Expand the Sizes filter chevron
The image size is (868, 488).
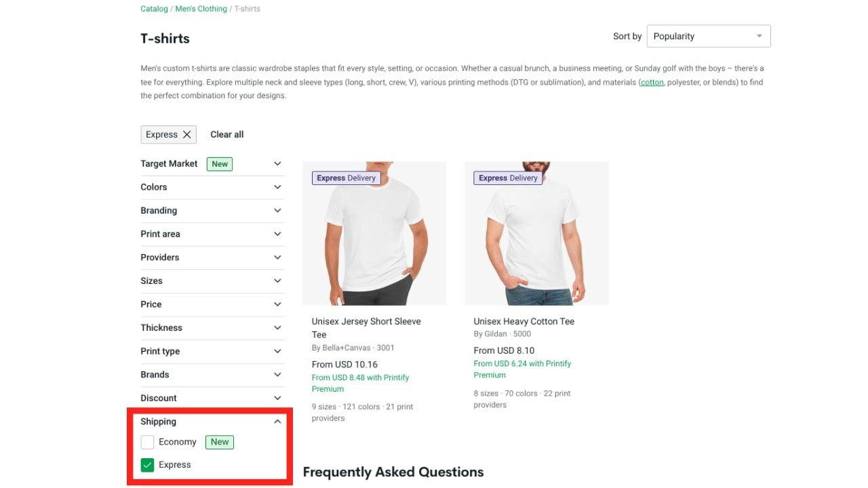pos(277,281)
